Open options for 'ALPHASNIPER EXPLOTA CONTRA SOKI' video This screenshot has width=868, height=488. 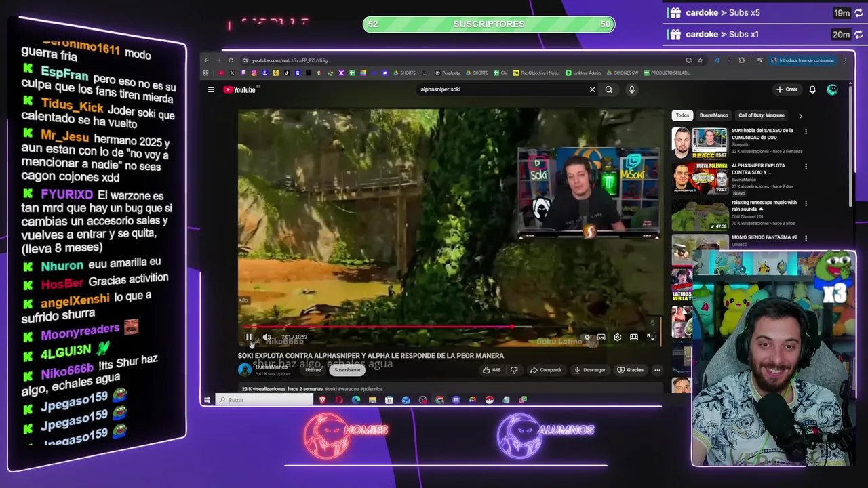point(806,166)
